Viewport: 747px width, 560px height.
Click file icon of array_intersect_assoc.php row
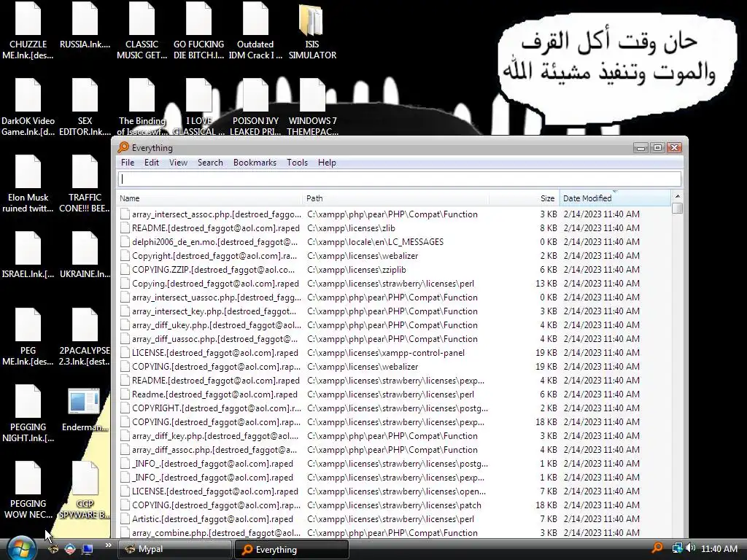tap(125, 214)
